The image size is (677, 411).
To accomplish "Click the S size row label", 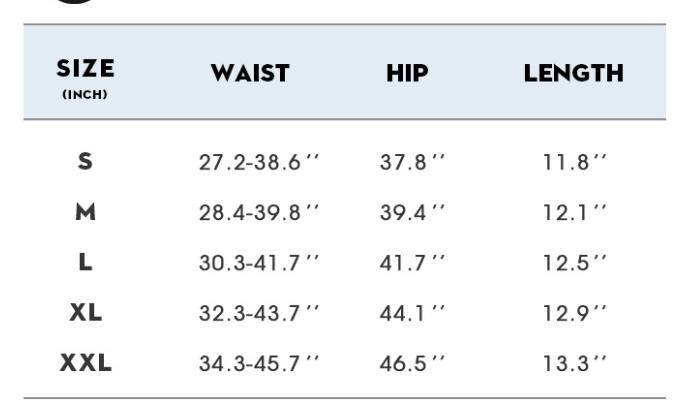I will [85, 161].
